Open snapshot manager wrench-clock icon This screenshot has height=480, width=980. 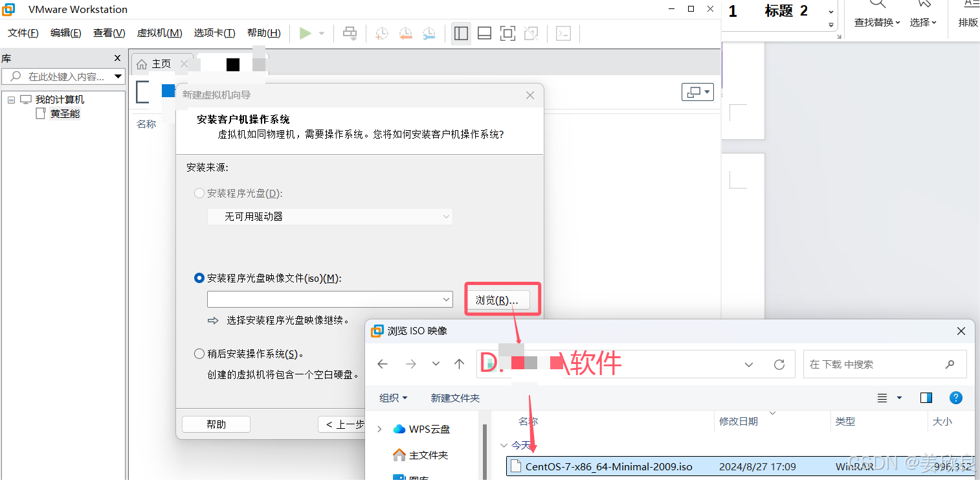point(429,33)
